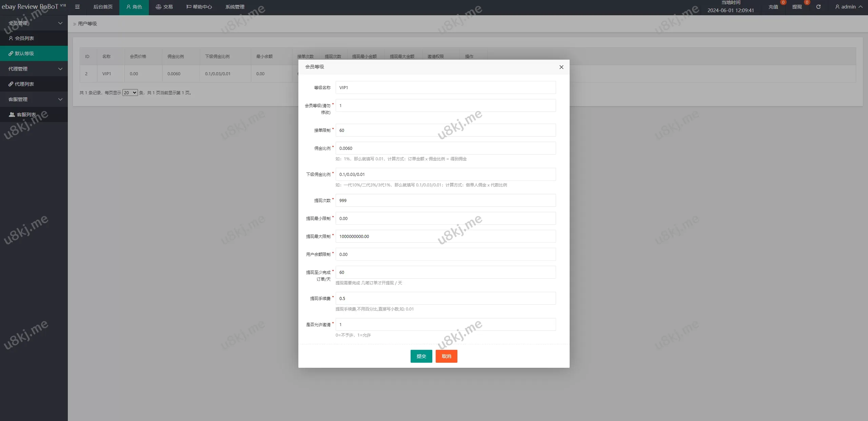Screen dimensions: 868x421
Task: Open 代理列表 in the sidebar
Action: point(24,84)
